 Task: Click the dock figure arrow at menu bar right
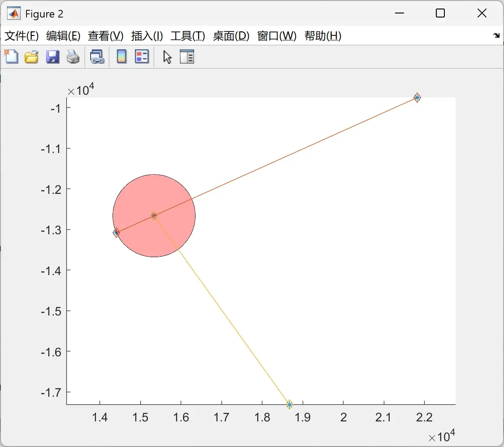[497, 35]
